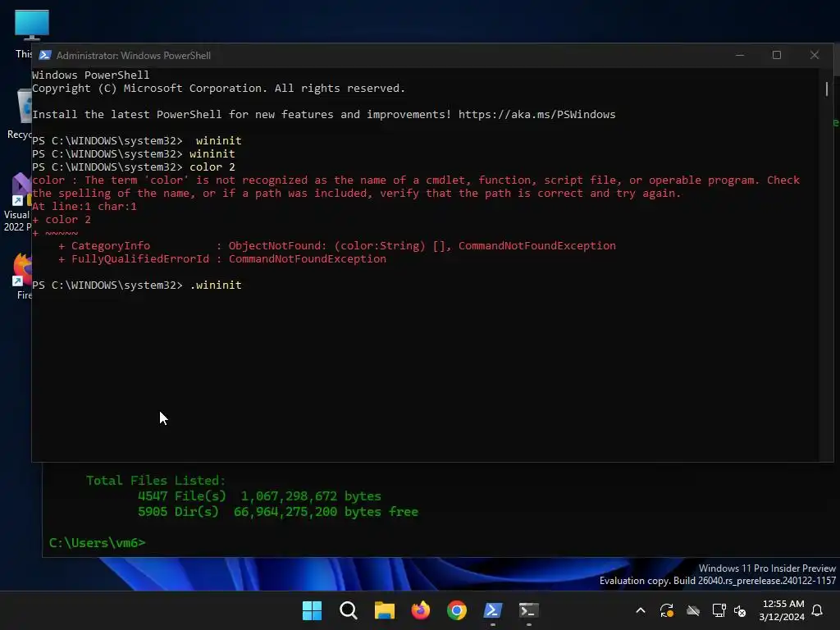
Task: Click 'Copyright (C) Microsoft Corporation' line
Action: 218,89
